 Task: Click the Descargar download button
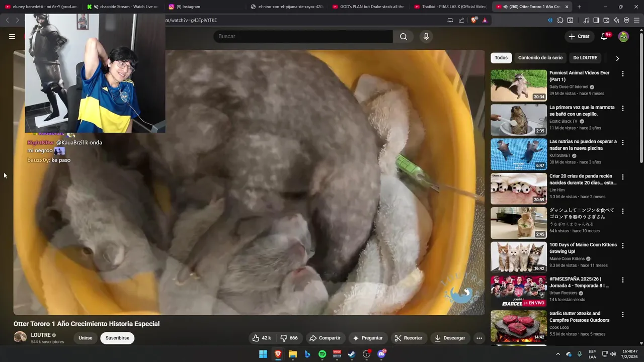click(x=450, y=338)
